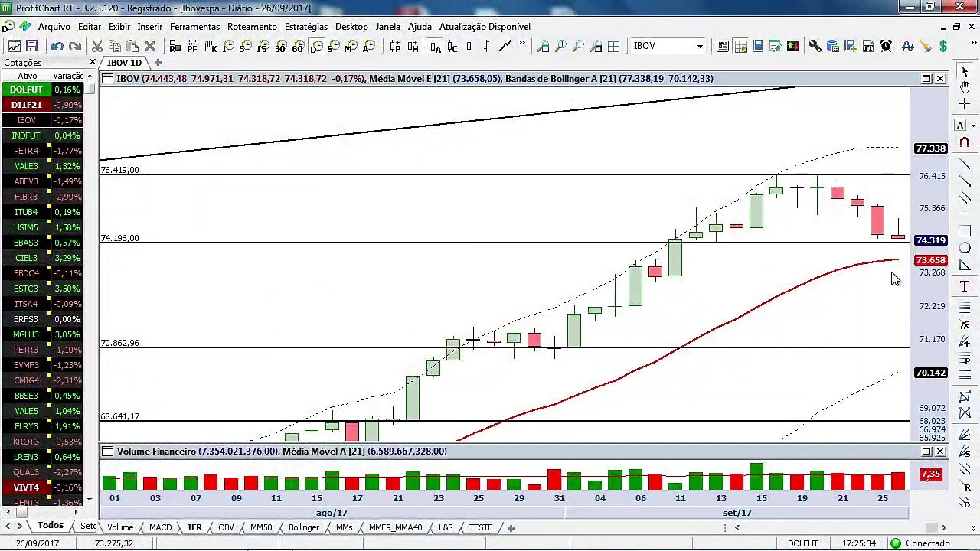Select the 15-minute timeframe icon
Screen dimensions: 980x551
(262, 47)
